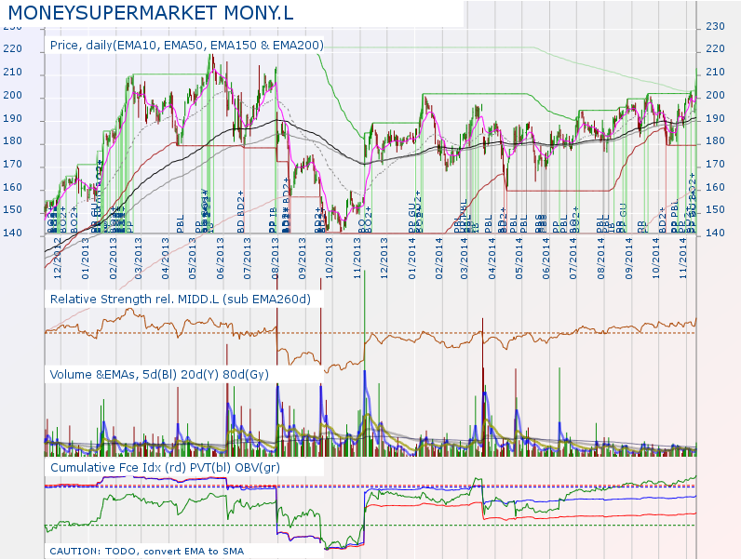Viewport: 741px width, 560px height.
Task: Click the 04/2014 date axis label
Action: pyautogui.click(x=492, y=259)
